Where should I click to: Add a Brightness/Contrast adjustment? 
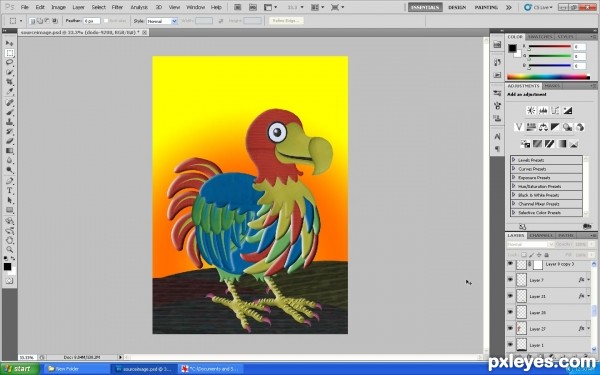coord(531,111)
